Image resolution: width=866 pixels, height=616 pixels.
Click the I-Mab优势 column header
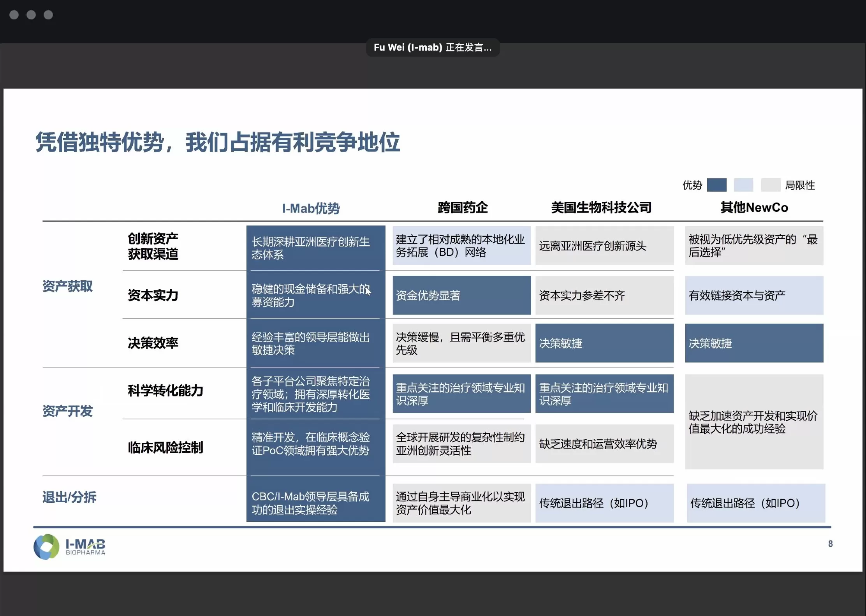[x=311, y=208]
